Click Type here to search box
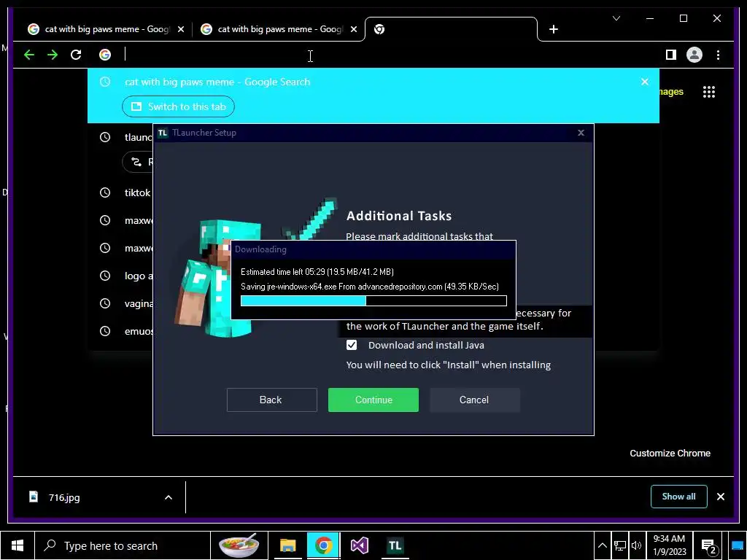This screenshot has height=560, width=747. point(123,545)
